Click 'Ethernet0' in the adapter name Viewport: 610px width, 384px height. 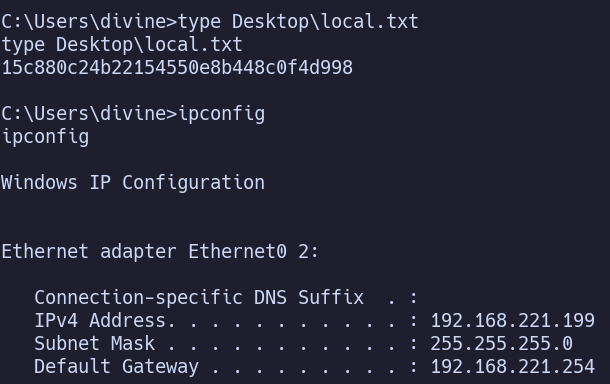[x=238, y=252]
